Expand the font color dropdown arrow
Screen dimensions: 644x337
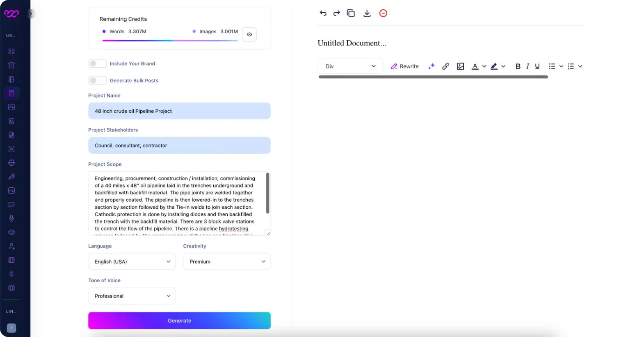pyautogui.click(x=484, y=66)
